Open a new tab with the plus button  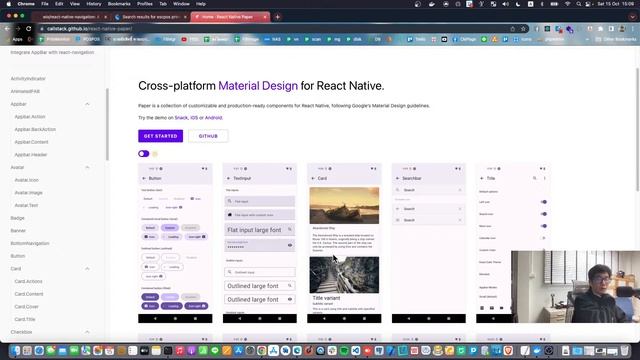[278, 17]
